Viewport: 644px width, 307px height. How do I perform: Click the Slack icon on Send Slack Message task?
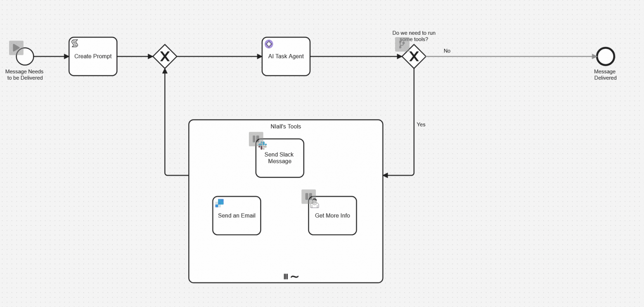pos(261,145)
